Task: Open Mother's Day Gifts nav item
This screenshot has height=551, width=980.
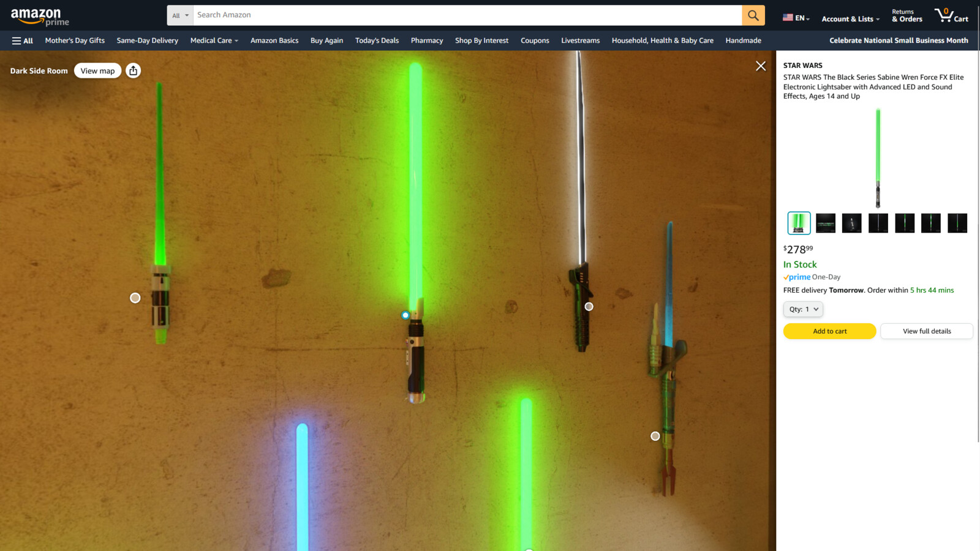Action: click(75, 40)
